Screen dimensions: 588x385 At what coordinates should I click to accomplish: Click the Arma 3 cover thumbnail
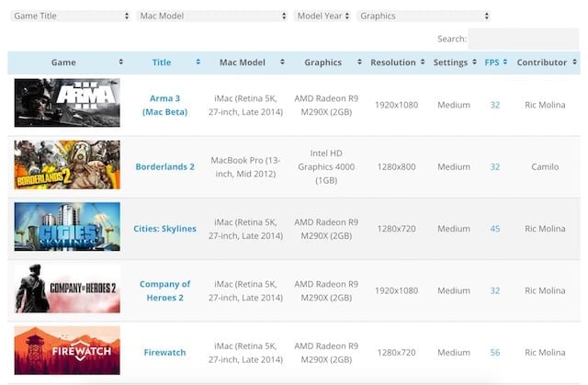coord(67,103)
